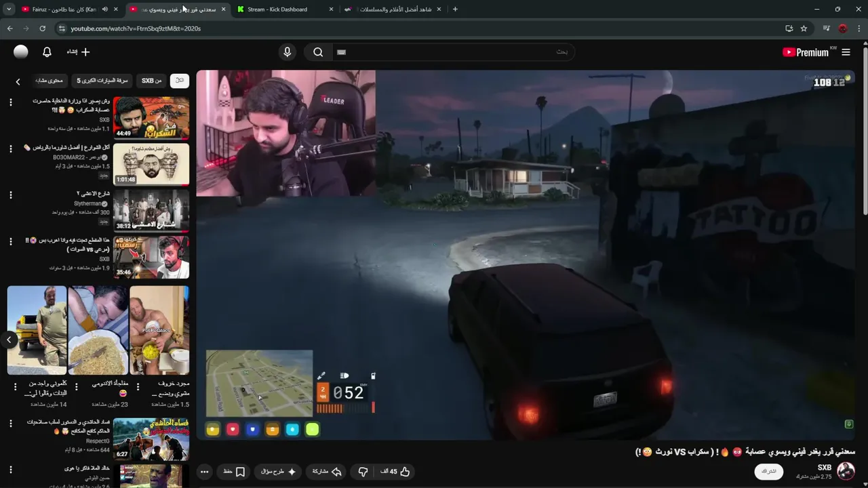
Task: Open the 23 million views noodles Short
Action: (98, 330)
